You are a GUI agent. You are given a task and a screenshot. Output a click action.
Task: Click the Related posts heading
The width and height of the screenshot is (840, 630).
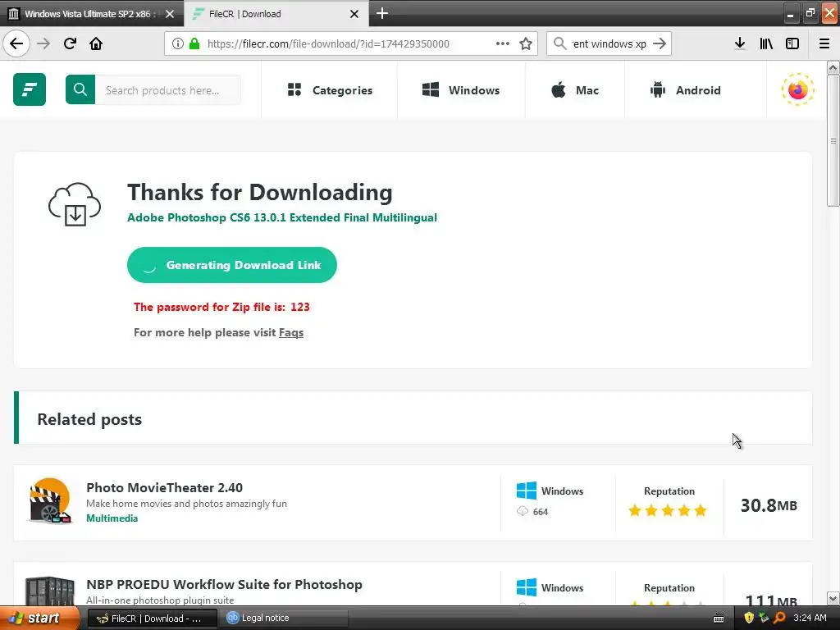pos(89,419)
